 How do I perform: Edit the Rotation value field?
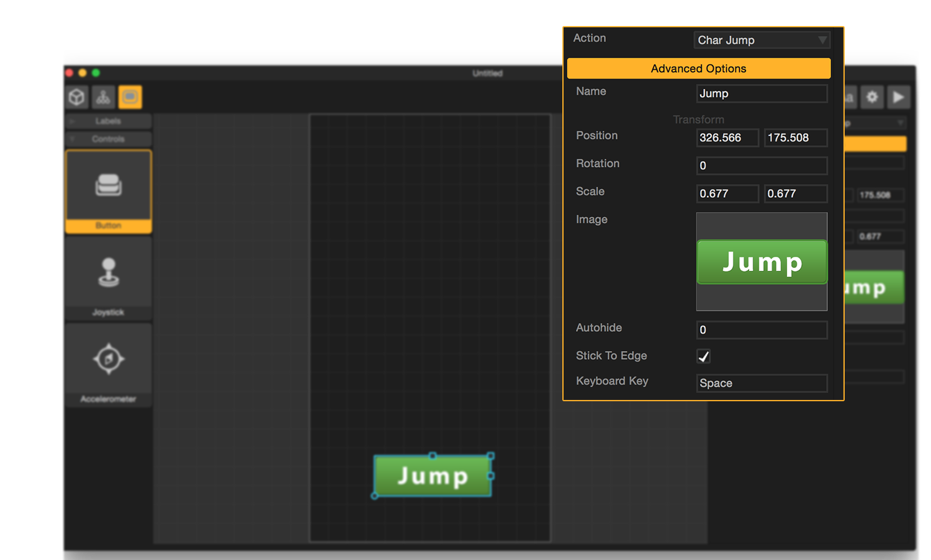[x=762, y=166]
